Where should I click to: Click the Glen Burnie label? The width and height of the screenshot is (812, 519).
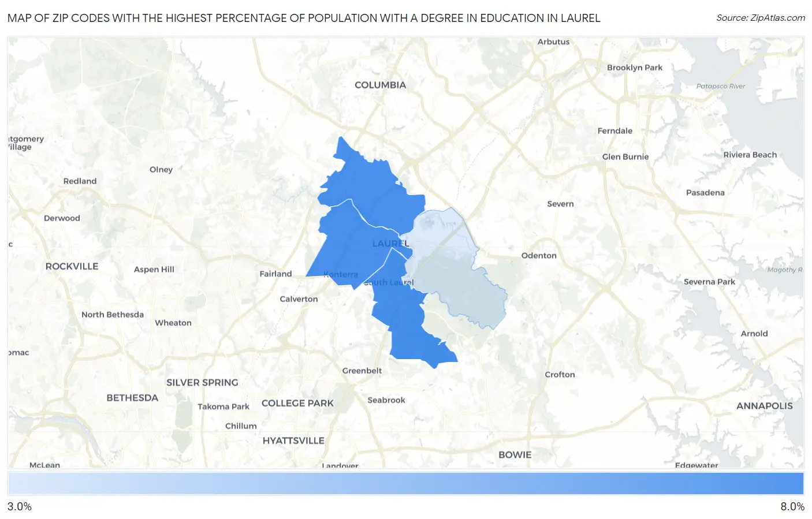pyautogui.click(x=625, y=156)
